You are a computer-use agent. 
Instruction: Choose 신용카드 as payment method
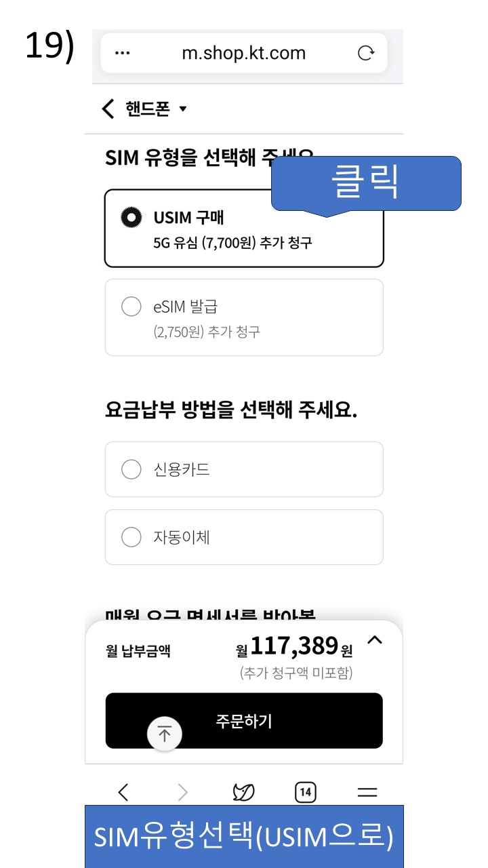(x=244, y=469)
